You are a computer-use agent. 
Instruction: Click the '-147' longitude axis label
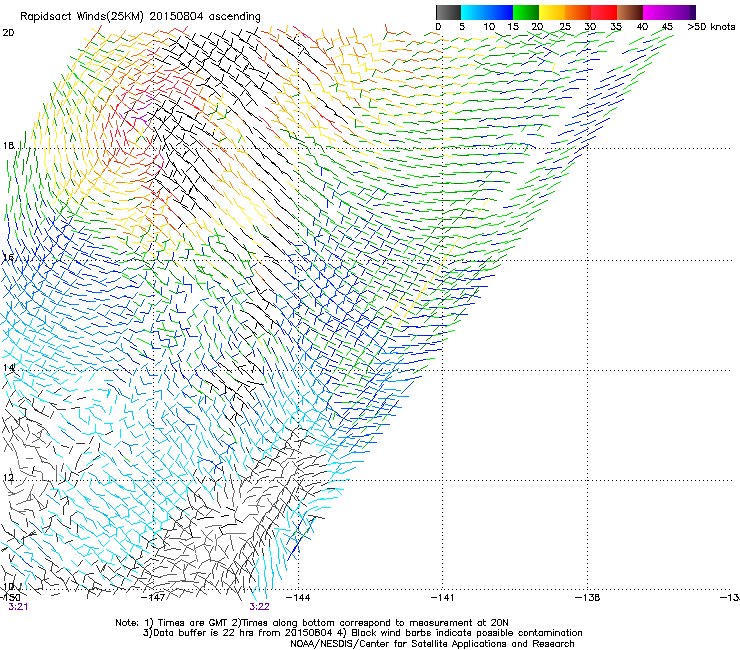point(153,598)
